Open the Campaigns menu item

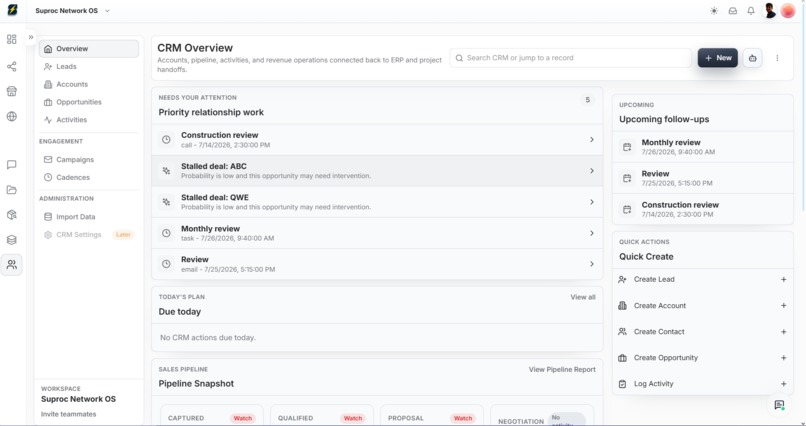pyautogui.click(x=89, y=159)
